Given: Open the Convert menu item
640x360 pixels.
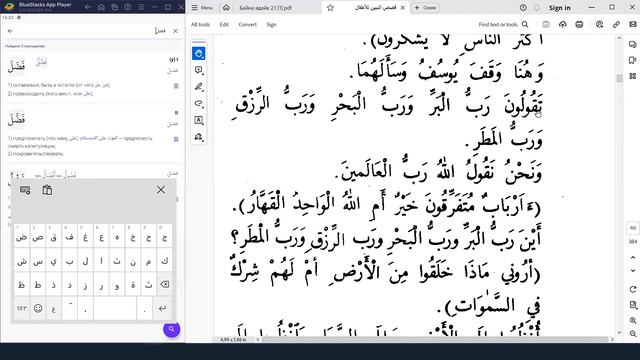Looking at the screenshot, I should coord(248,24).
